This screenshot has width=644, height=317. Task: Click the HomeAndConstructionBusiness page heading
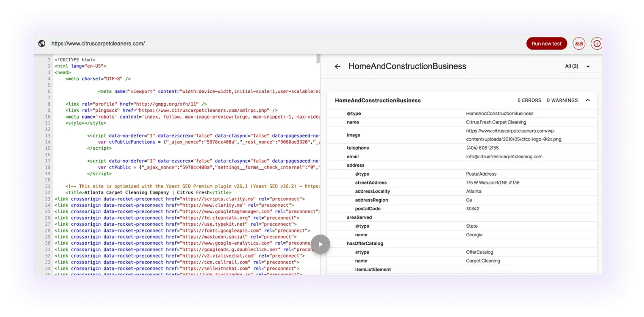coord(407,66)
